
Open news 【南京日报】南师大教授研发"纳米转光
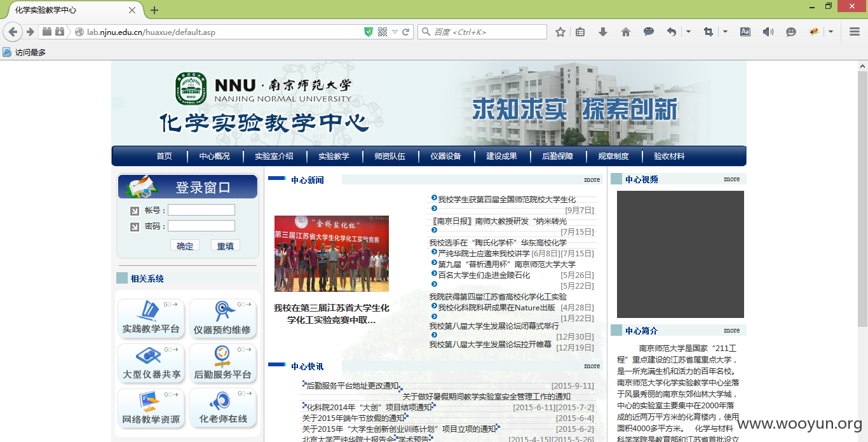(x=499, y=221)
